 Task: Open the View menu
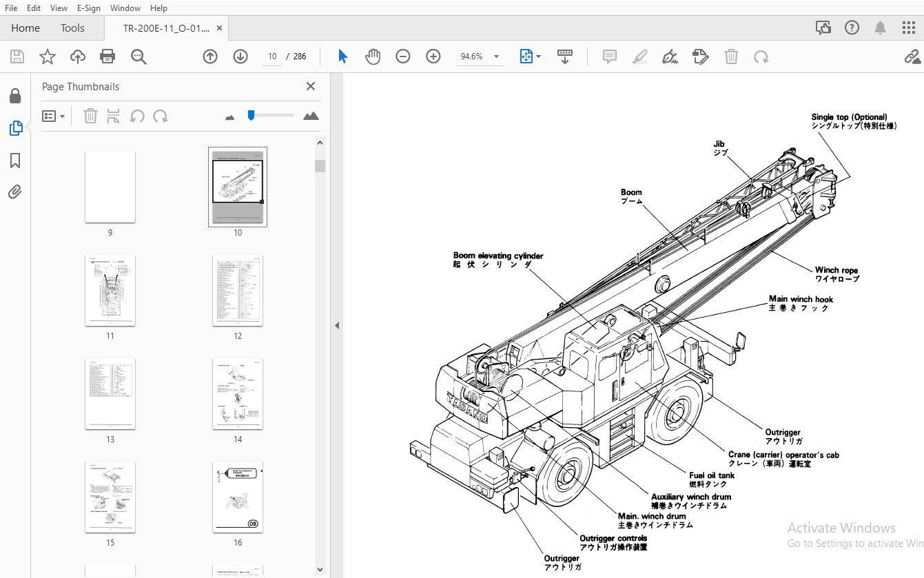point(59,8)
